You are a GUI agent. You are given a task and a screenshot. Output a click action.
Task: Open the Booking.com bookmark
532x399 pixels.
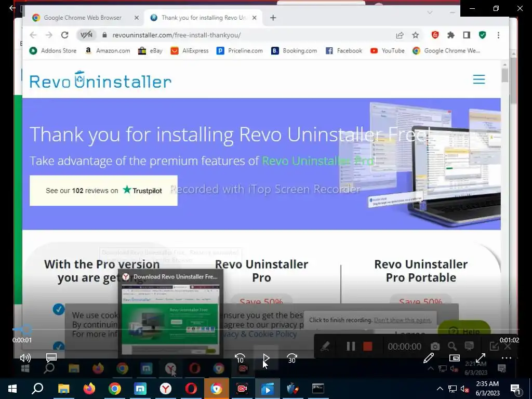[294, 50]
